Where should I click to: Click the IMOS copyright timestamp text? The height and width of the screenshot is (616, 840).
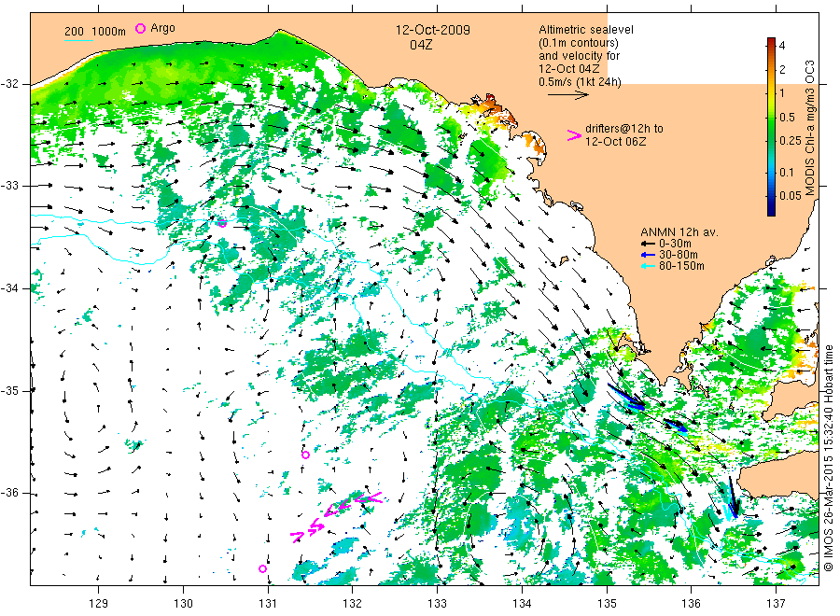tap(829, 458)
